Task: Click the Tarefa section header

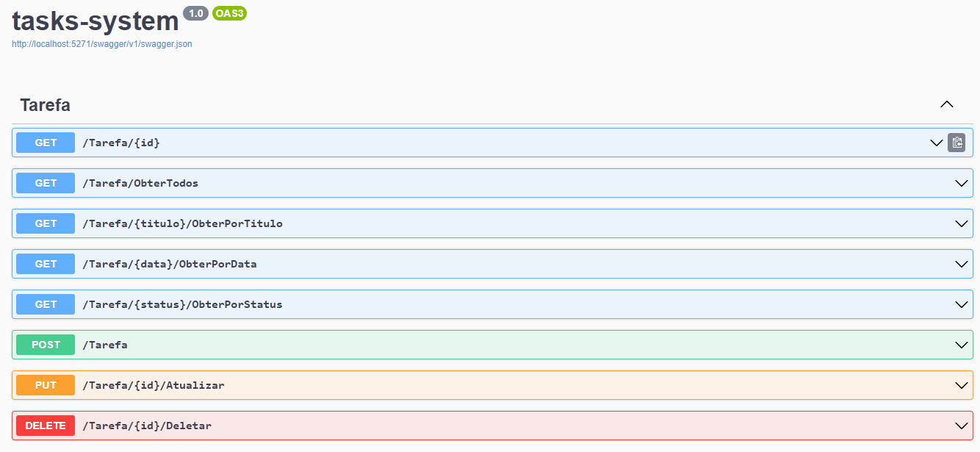Action: click(x=46, y=105)
